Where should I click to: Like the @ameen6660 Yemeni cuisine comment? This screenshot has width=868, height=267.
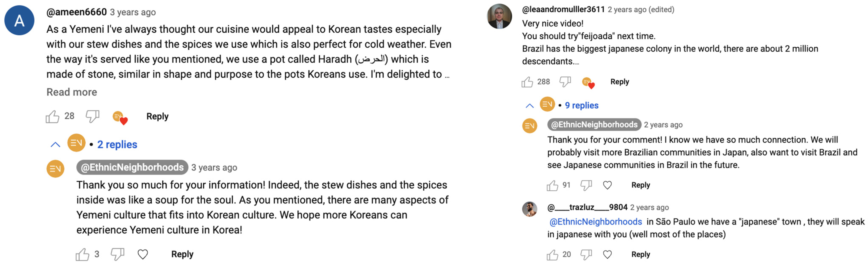click(53, 117)
